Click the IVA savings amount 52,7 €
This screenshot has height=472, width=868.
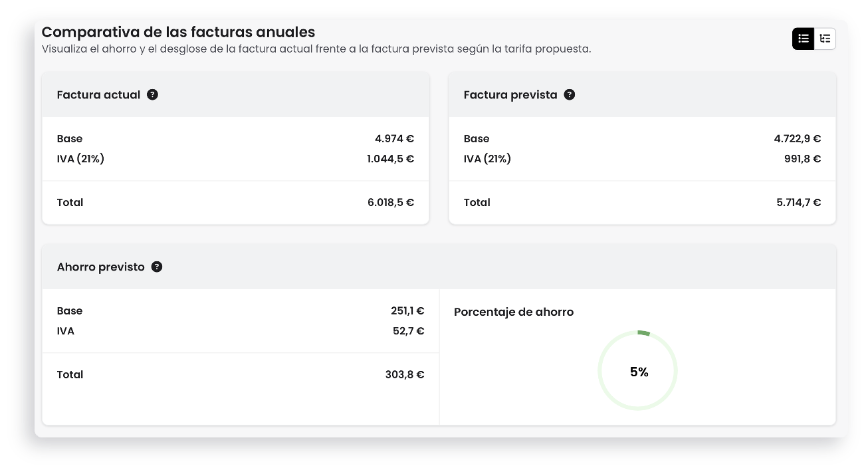coord(409,330)
